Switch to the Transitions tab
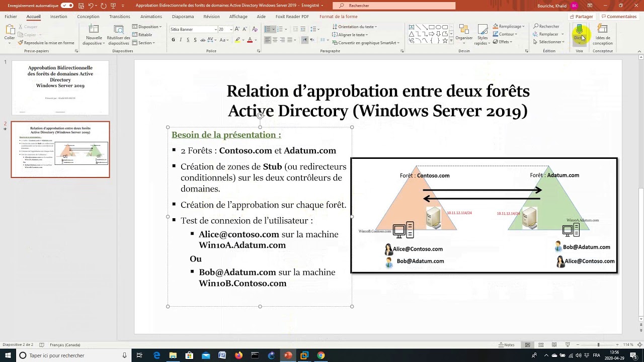The width and height of the screenshot is (644, 362). pyautogui.click(x=120, y=17)
